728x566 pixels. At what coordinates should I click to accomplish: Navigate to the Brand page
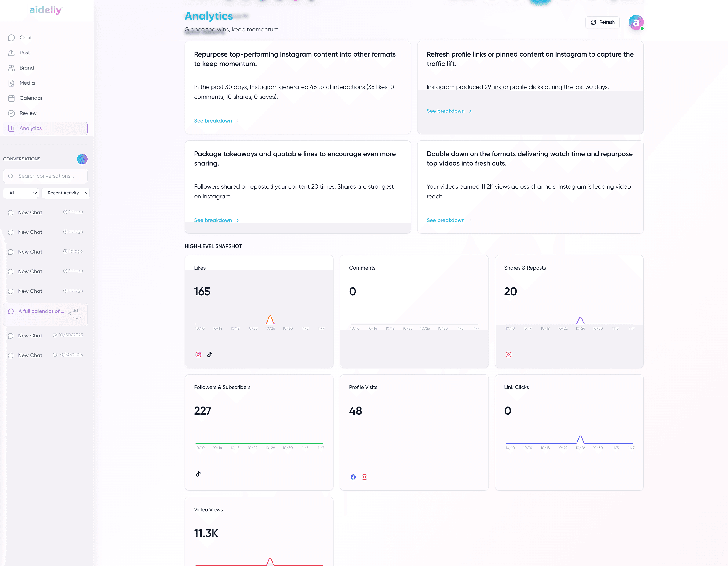[26, 68]
